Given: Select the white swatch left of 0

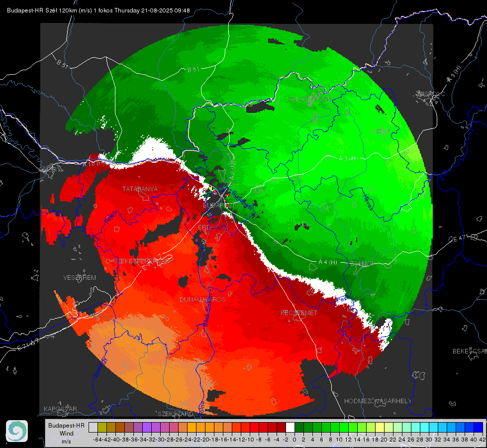Looking at the screenshot, I should click(x=290, y=428).
